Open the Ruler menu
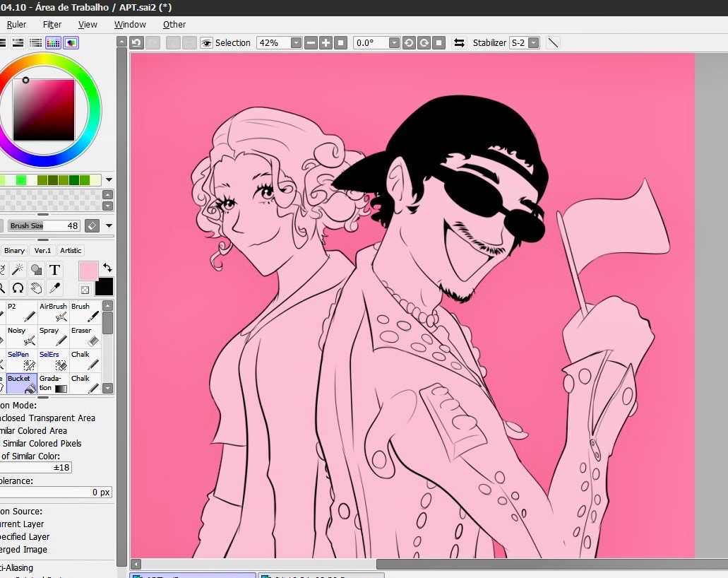 [17, 25]
